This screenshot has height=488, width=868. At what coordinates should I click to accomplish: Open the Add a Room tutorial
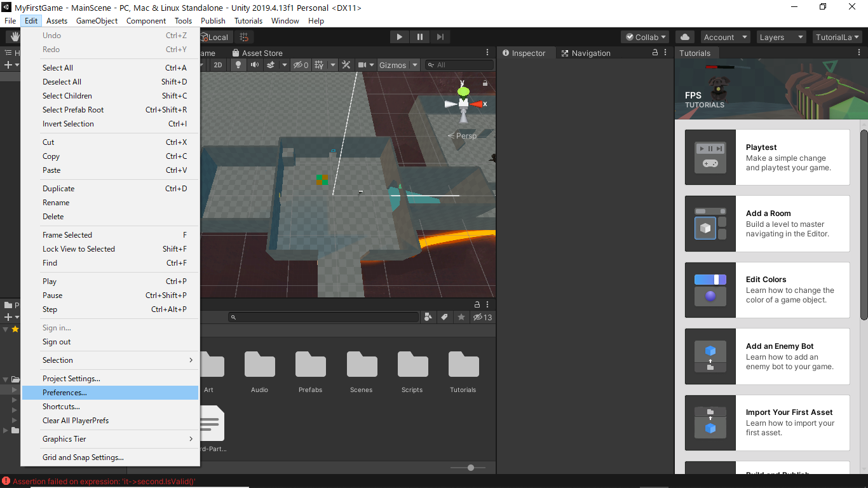click(x=767, y=224)
